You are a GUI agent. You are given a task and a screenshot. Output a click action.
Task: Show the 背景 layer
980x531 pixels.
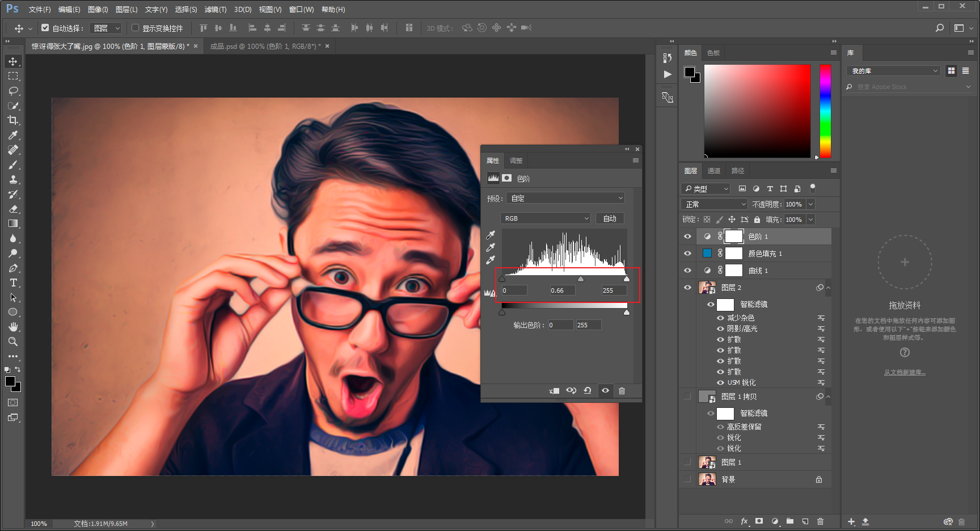tap(687, 479)
